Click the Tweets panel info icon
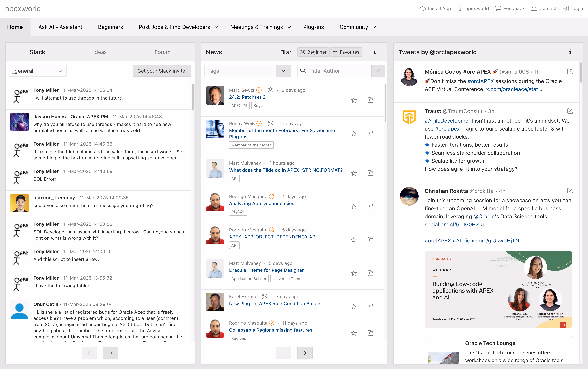588x369 pixels. click(x=570, y=52)
